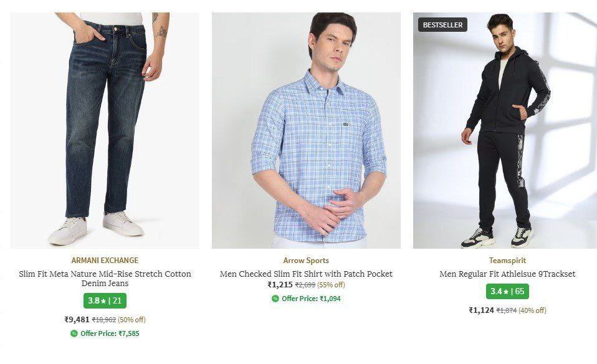Click the offer icon beside ₹7,585
This screenshot has width=597, height=364.
[x=74, y=333]
